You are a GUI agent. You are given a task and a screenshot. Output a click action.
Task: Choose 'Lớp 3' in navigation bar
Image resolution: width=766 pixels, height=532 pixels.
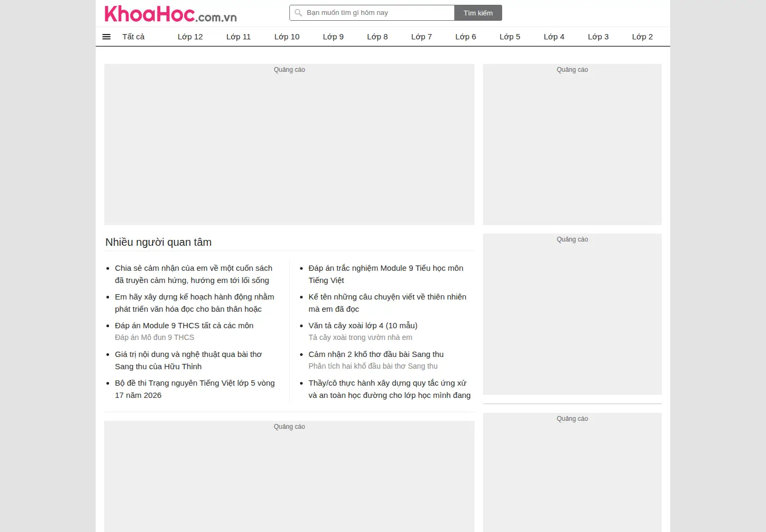[598, 37]
